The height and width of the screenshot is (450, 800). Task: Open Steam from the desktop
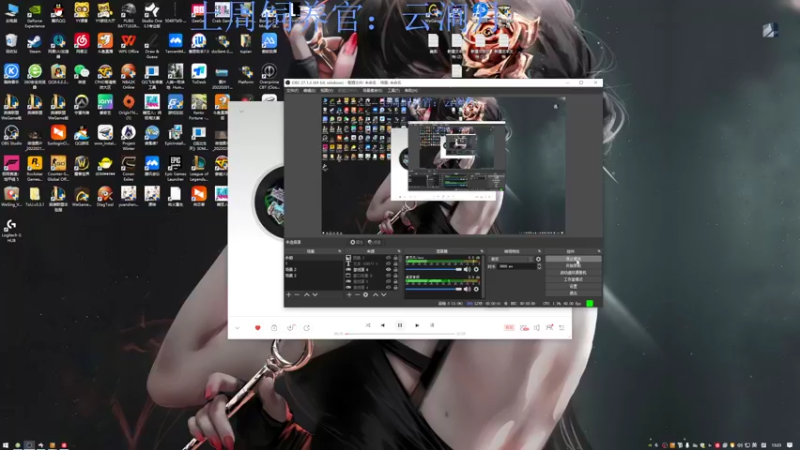point(35,43)
